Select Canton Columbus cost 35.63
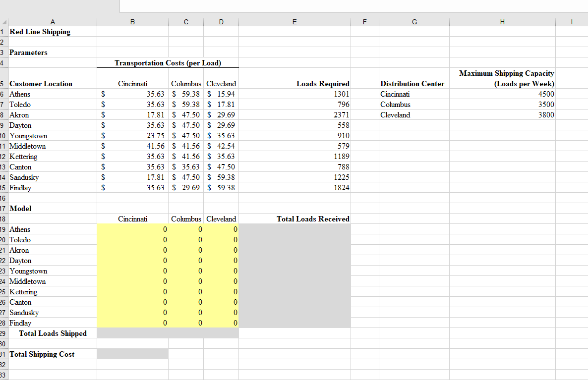Viewport: 588px width, 380px height. [186, 167]
